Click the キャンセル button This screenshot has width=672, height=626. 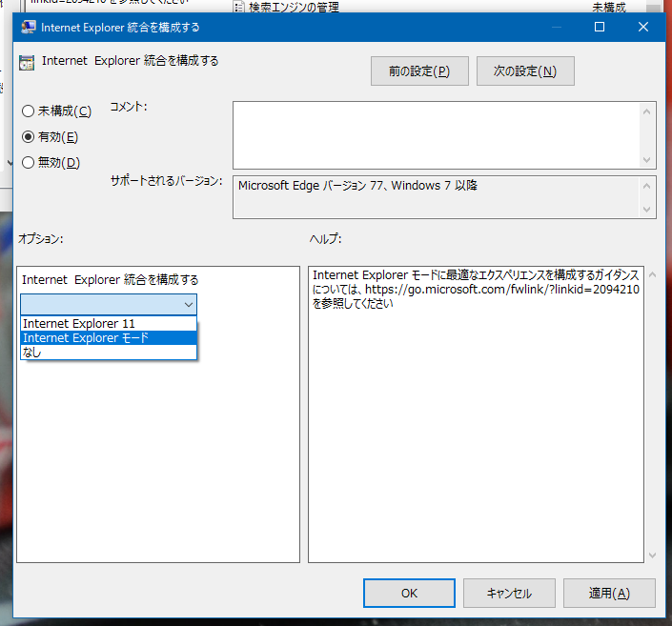(x=509, y=593)
